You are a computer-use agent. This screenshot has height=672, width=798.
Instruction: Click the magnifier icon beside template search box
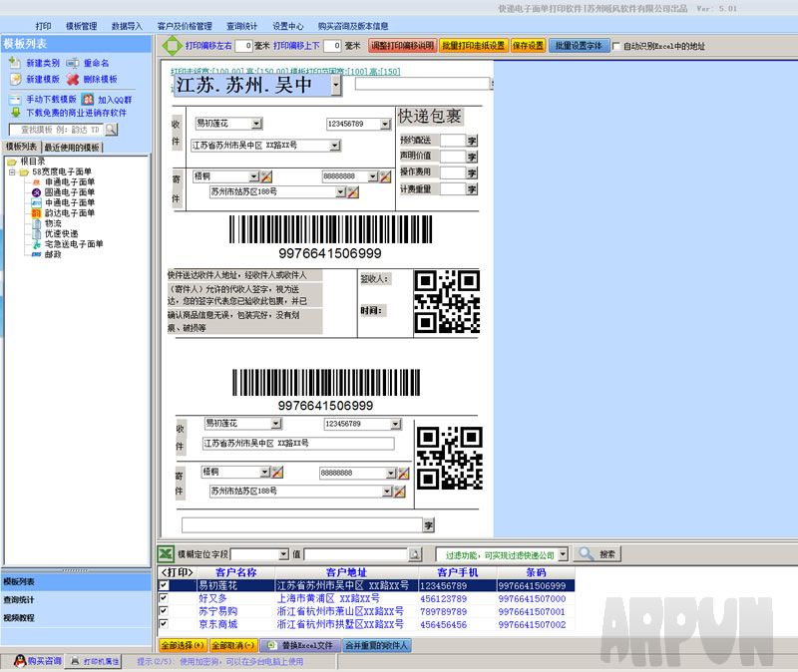(x=112, y=130)
